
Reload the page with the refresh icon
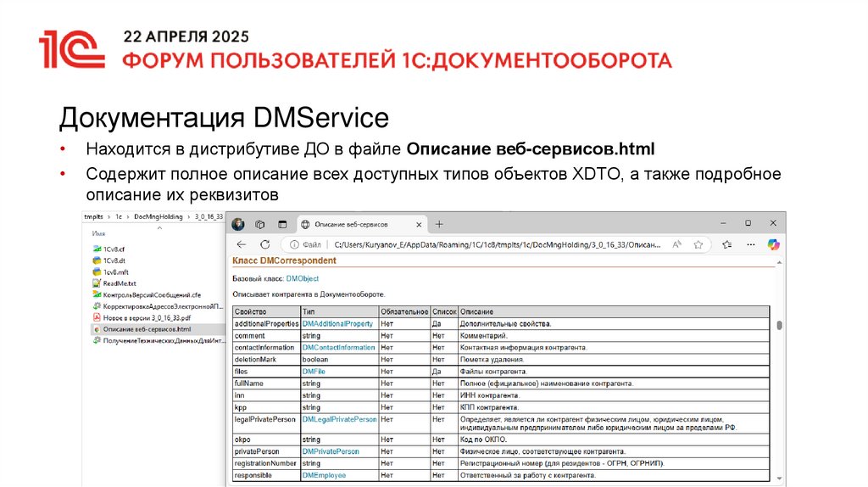[265, 244]
